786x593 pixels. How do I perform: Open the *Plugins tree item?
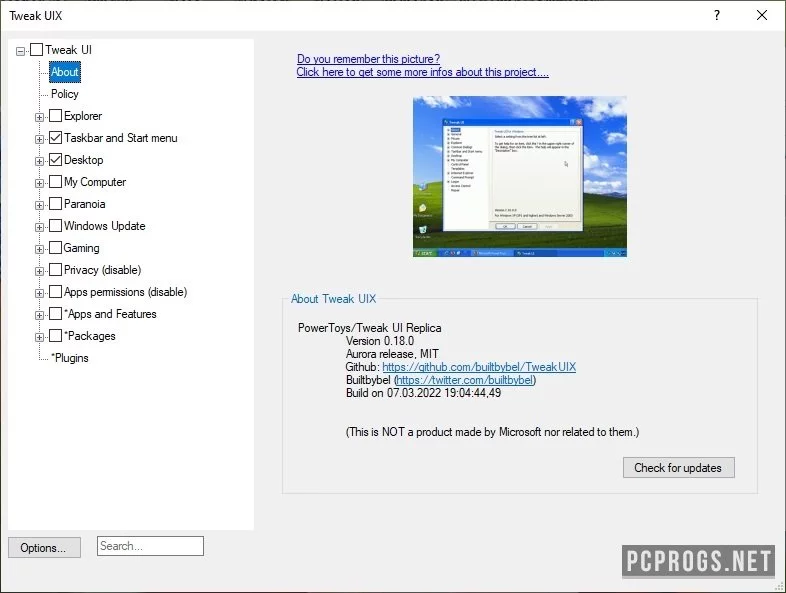(70, 358)
